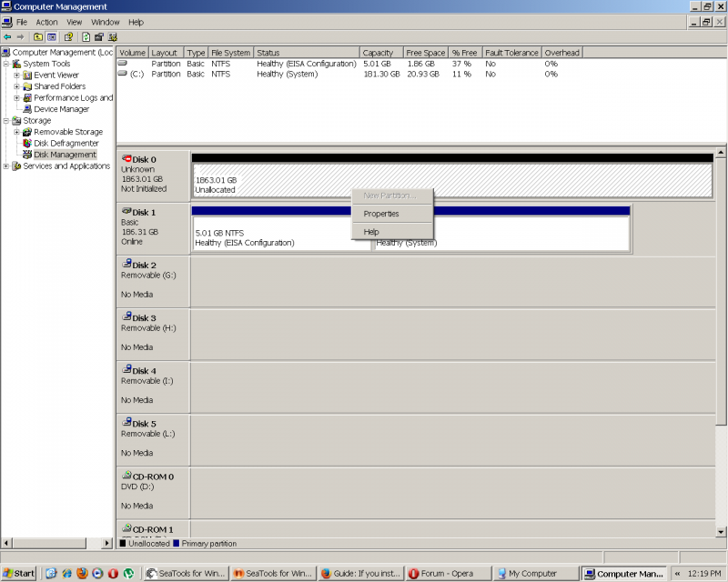
Task: Select Disk Management in tree
Action: [65, 155]
